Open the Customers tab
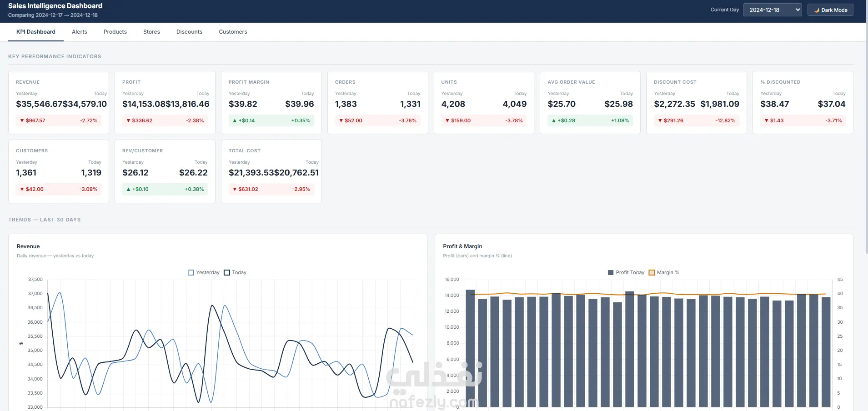The width and height of the screenshot is (868, 411). pyautogui.click(x=233, y=32)
